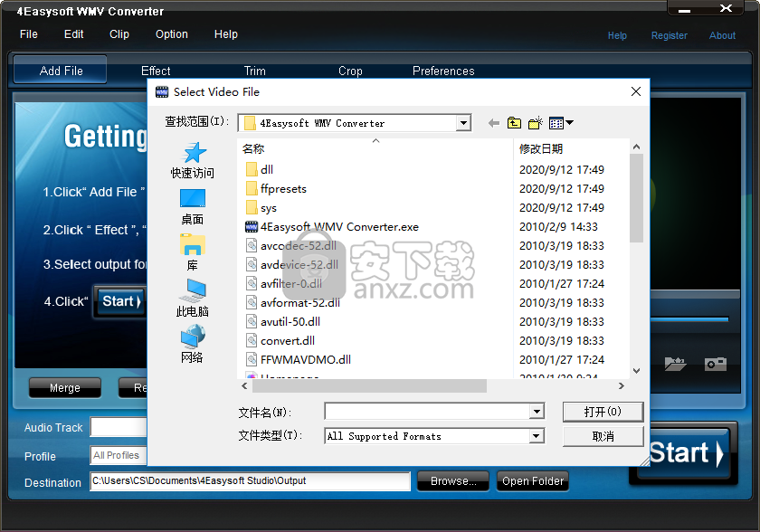Select avfilter-0.dll file
The image size is (760, 532).
tap(284, 283)
